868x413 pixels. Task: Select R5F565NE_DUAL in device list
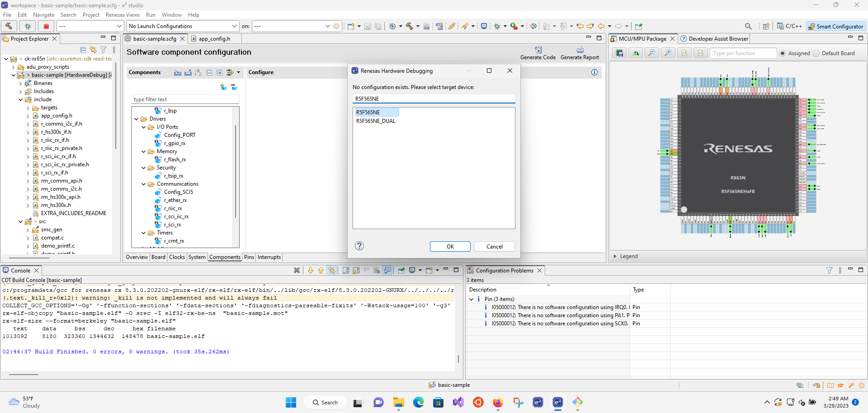(x=376, y=121)
